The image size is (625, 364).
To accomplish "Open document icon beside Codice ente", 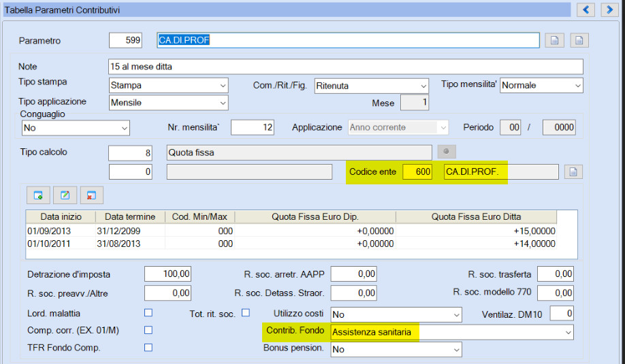I will tap(573, 171).
